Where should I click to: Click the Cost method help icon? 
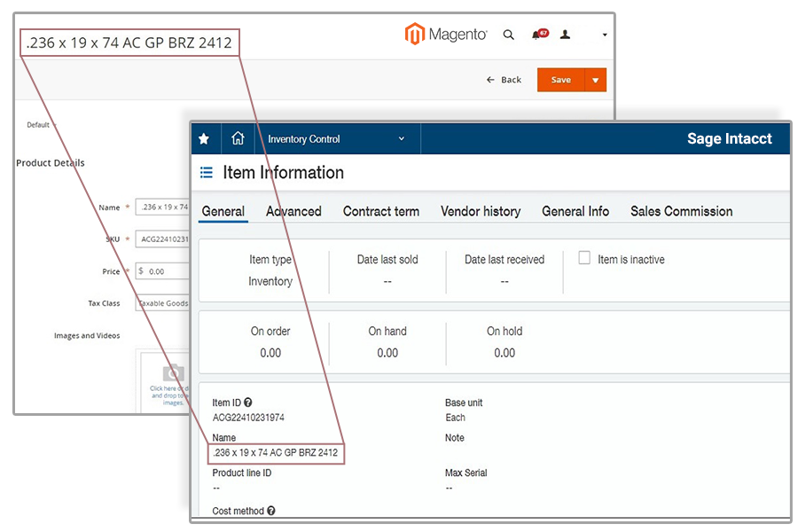pos(271,511)
